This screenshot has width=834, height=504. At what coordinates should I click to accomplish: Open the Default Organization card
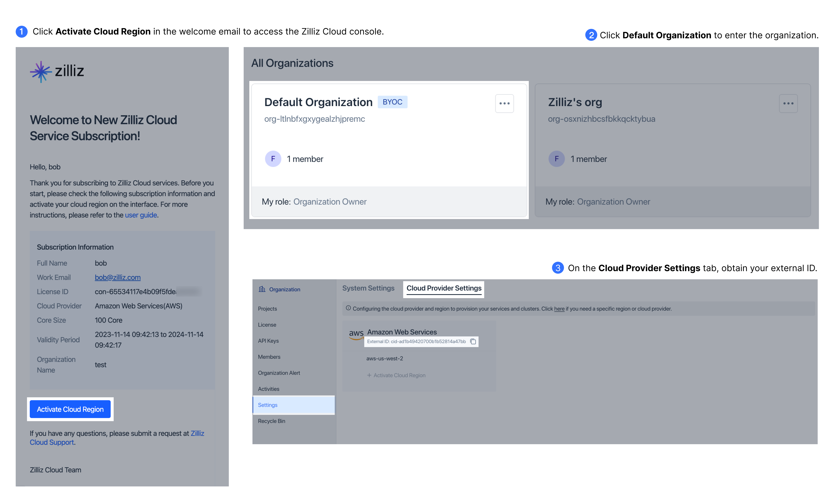point(389,150)
